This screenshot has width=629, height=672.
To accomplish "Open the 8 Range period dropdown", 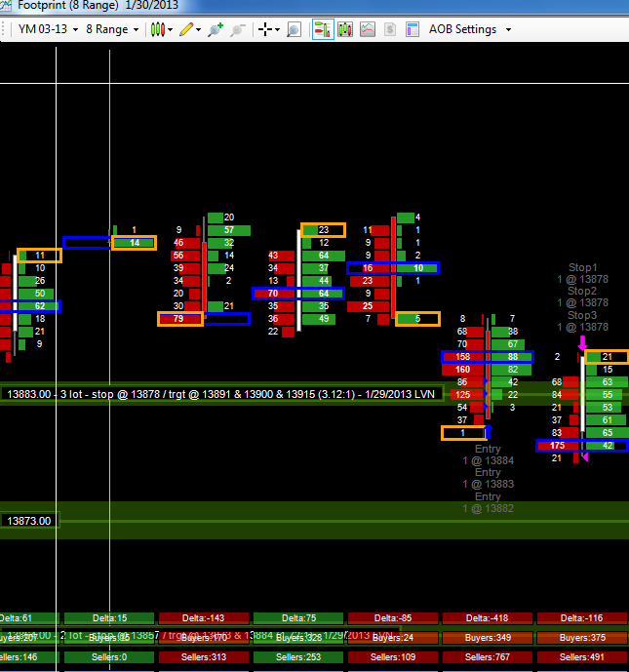I will pyautogui.click(x=112, y=29).
